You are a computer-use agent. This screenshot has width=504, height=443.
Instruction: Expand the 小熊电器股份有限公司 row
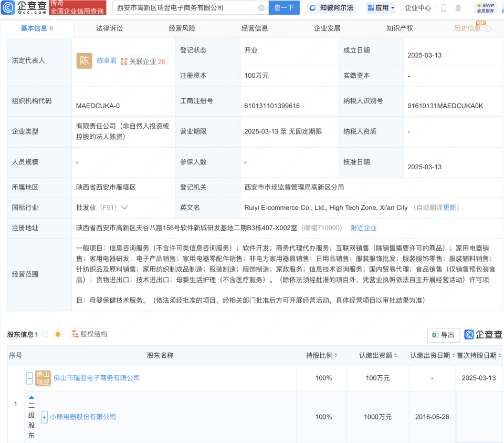coord(44,417)
